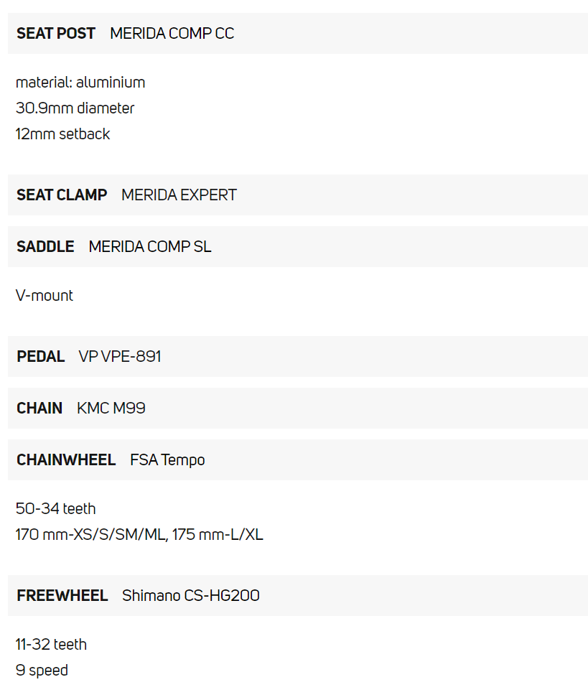
Task: Select the MERIDA EXPERT value
Action: click(x=179, y=195)
